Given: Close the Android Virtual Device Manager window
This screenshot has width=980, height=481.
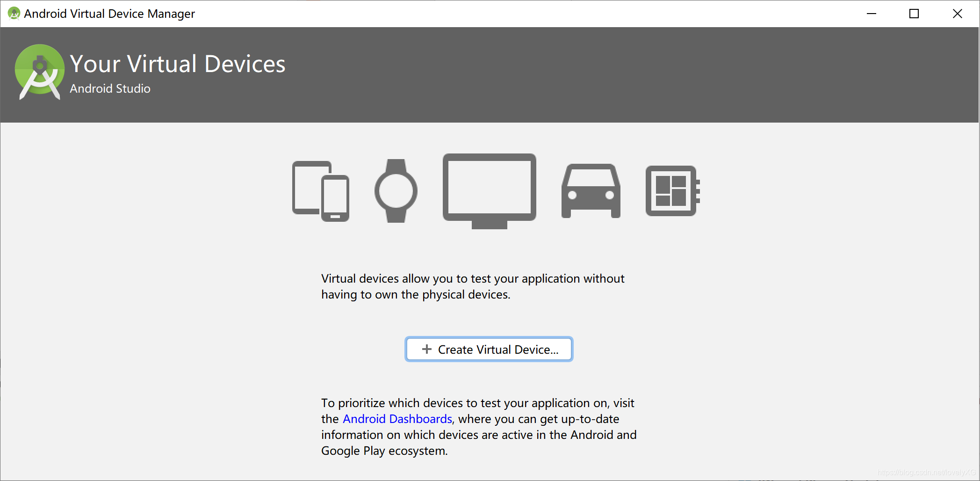Looking at the screenshot, I should [x=957, y=14].
